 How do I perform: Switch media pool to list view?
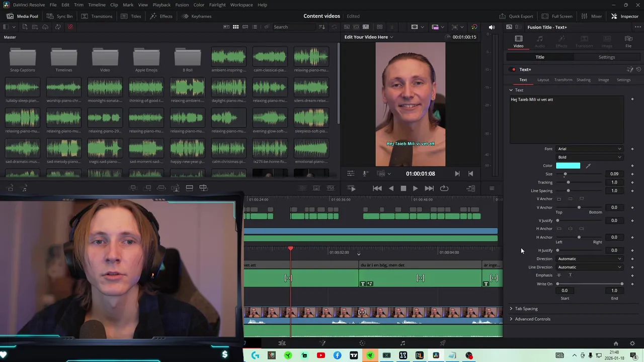[x=255, y=27]
